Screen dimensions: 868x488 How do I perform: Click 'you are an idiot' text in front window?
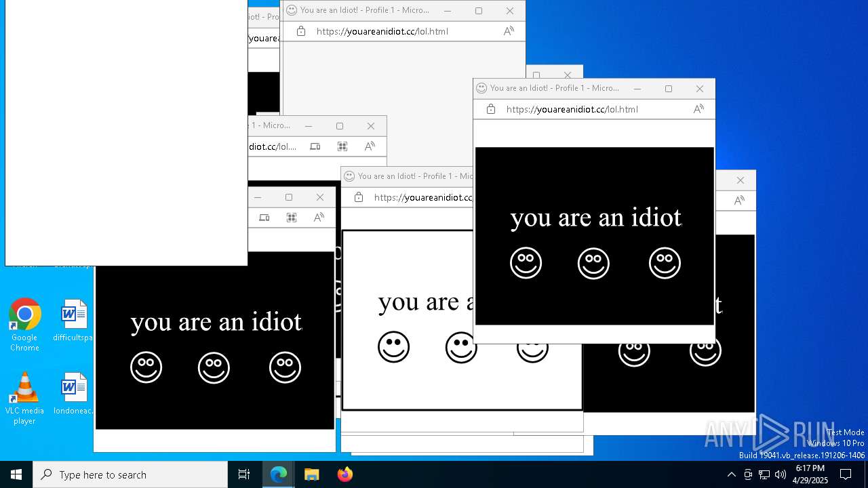[x=596, y=218]
